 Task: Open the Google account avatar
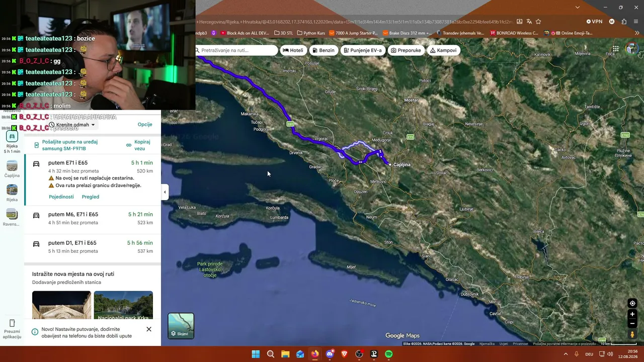click(631, 49)
